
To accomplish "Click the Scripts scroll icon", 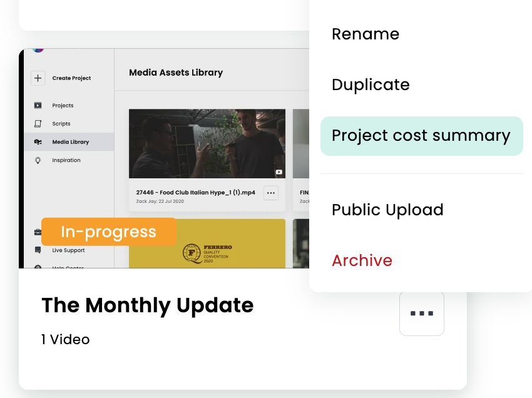I will [38, 124].
